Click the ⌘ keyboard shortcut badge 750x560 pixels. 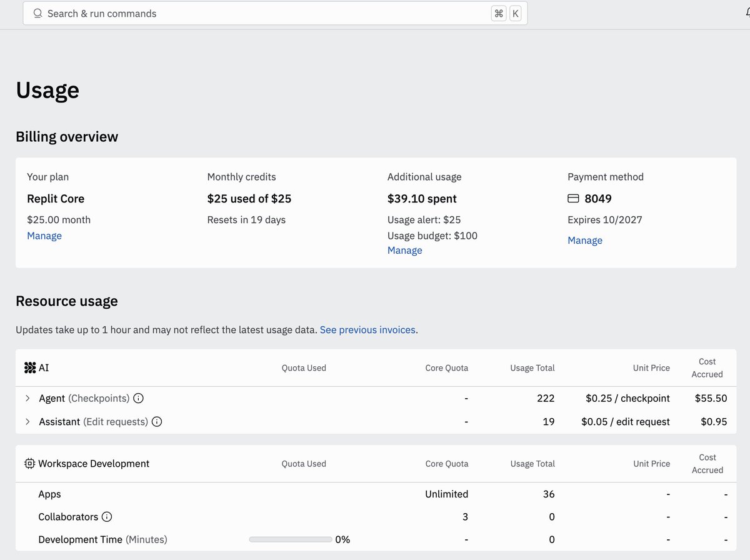pyautogui.click(x=498, y=12)
